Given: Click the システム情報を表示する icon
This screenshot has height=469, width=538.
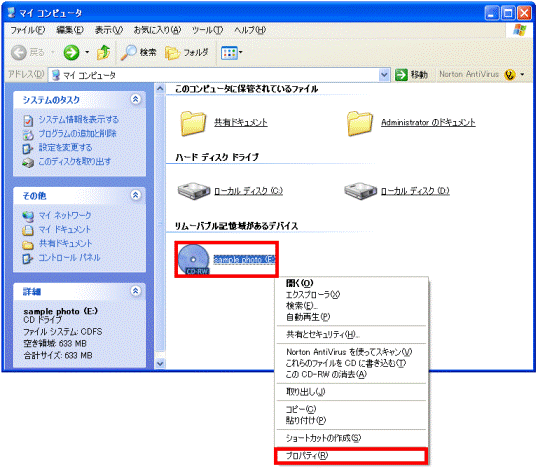Looking at the screenshot, I should 28,120.
